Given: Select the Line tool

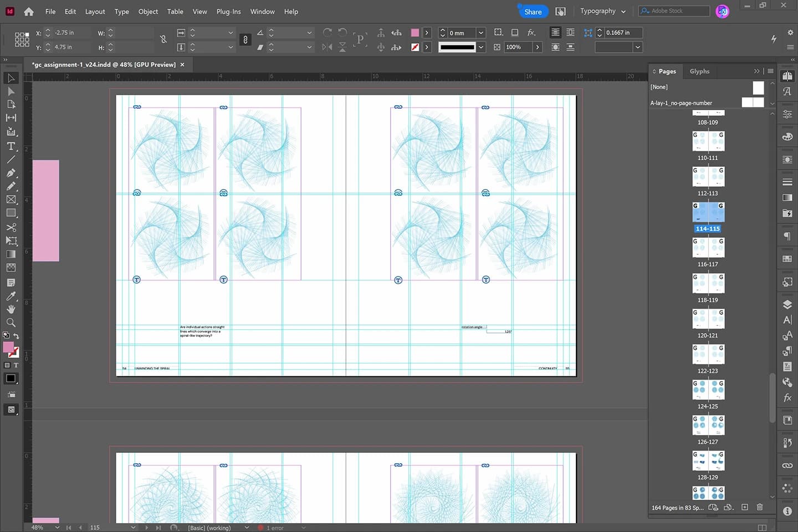Looking at the screenshot, I should [11, 160].
